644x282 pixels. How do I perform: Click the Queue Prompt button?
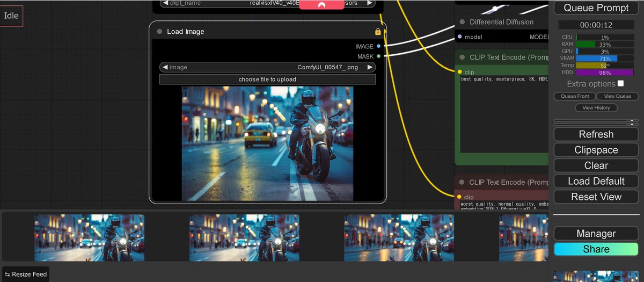596,8
